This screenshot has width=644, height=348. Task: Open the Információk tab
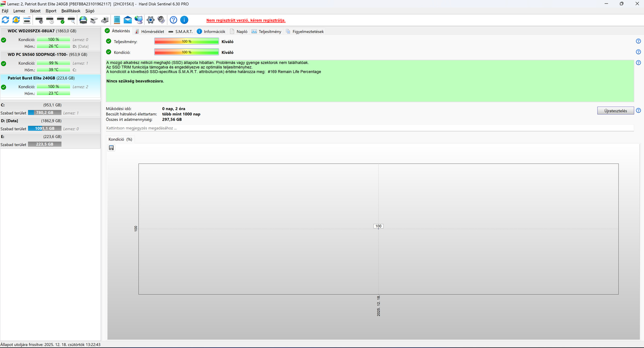(211, 31)
